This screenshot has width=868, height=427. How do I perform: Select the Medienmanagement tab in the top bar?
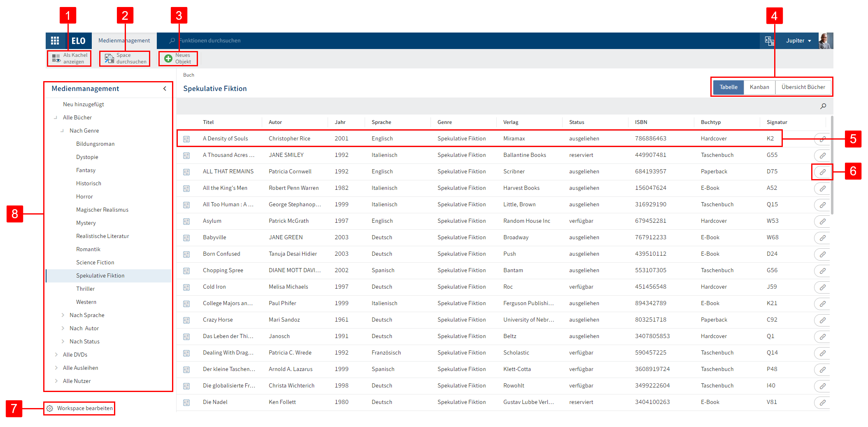pos(124,40)
